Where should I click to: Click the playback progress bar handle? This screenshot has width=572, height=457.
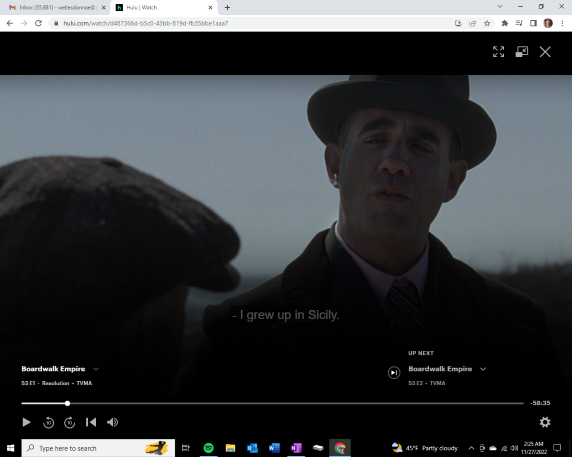(x=67, y=403)
